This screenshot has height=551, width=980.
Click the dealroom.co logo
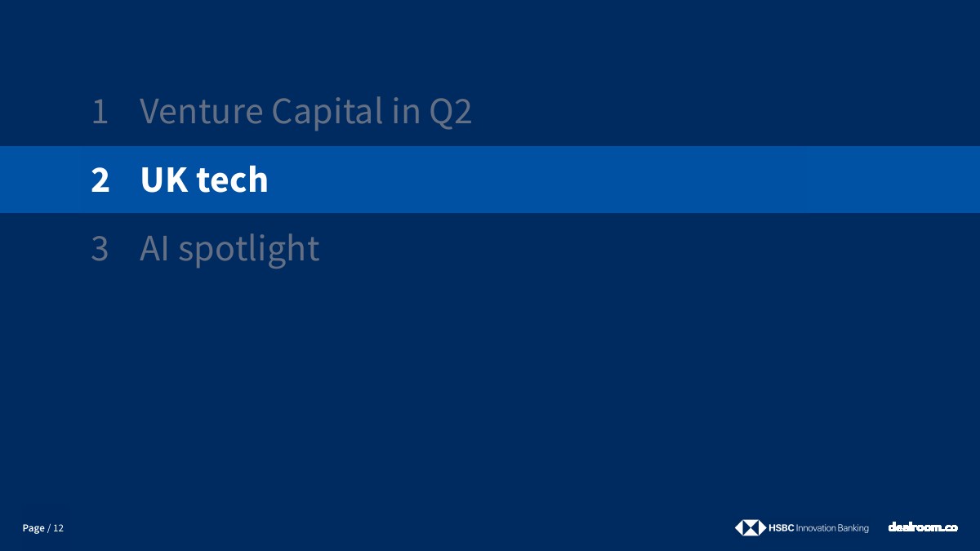click(x=923, y=527)
